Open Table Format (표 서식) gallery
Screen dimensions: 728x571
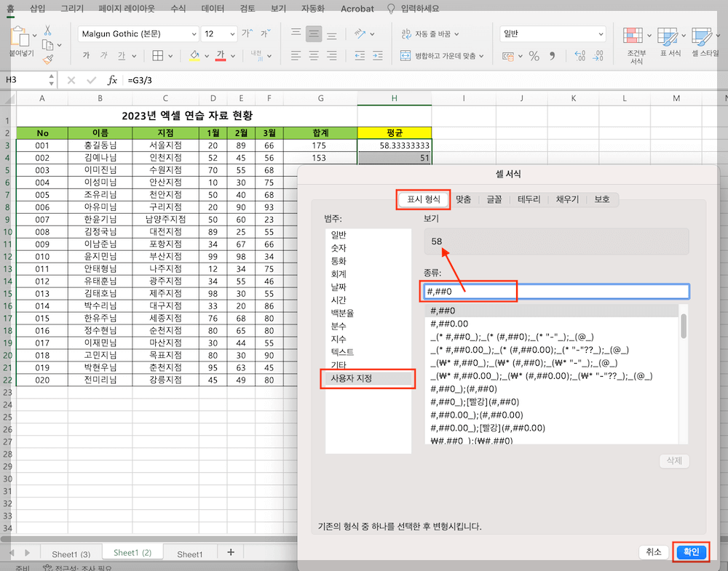point(670,42)
